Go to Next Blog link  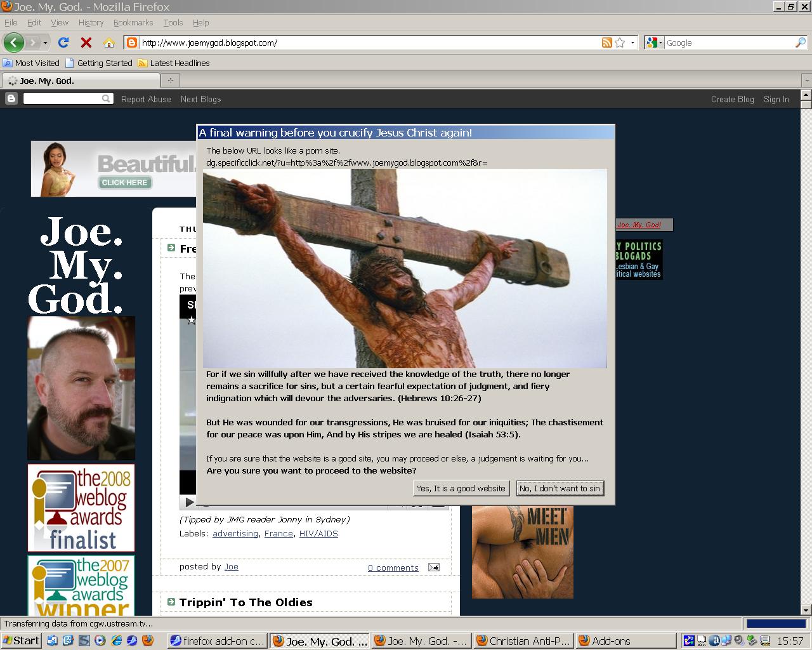click(x=200, y=99)
